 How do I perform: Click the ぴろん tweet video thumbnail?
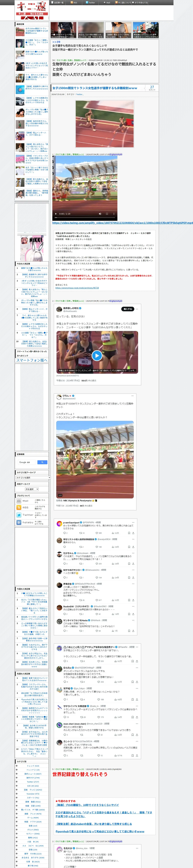(95, 460)
